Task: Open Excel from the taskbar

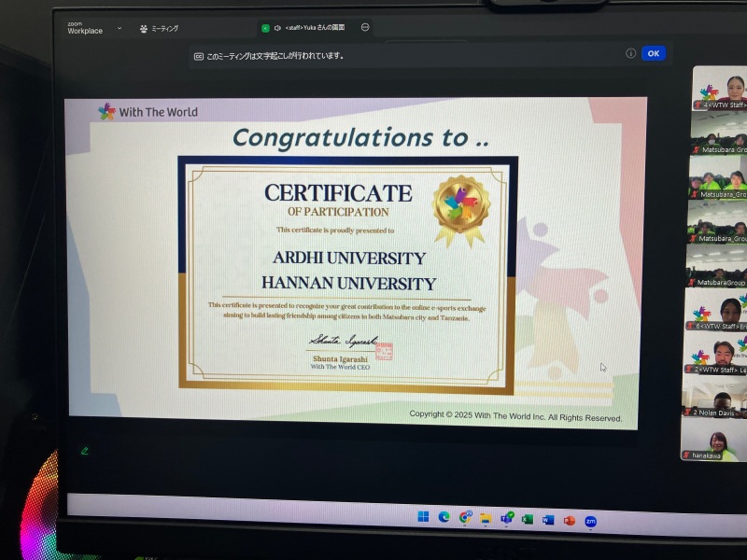Action: coord(528,519)
